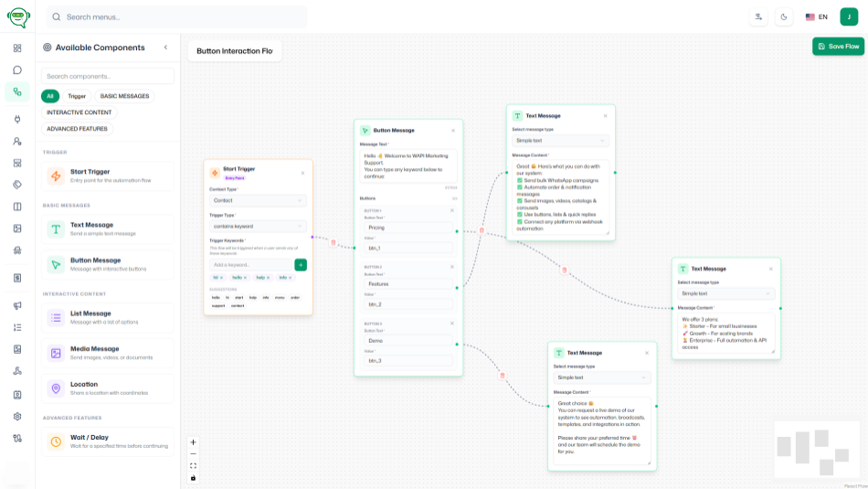The image size is (868, 489).
Task: Close the Button Message node
Action: (x=453, y=131)
